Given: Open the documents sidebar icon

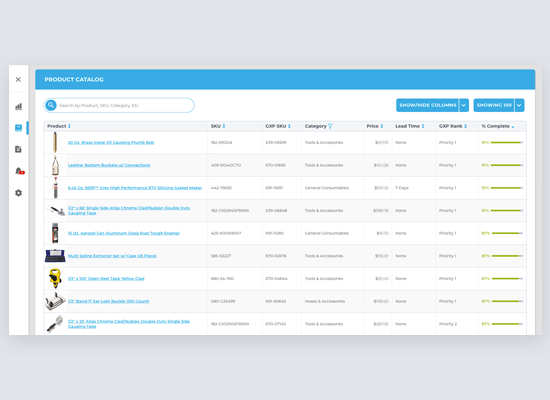Looking at the screenshot, I should pyautogui.click(x=18, y=149).
